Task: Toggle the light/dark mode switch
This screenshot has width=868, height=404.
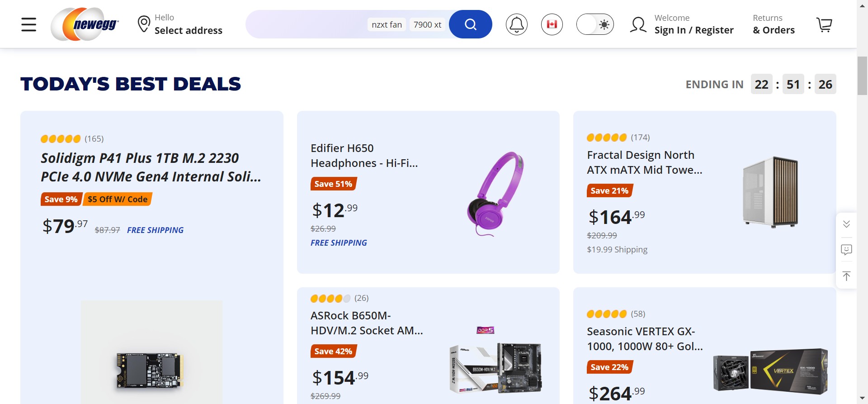Action: click(594, 24)
